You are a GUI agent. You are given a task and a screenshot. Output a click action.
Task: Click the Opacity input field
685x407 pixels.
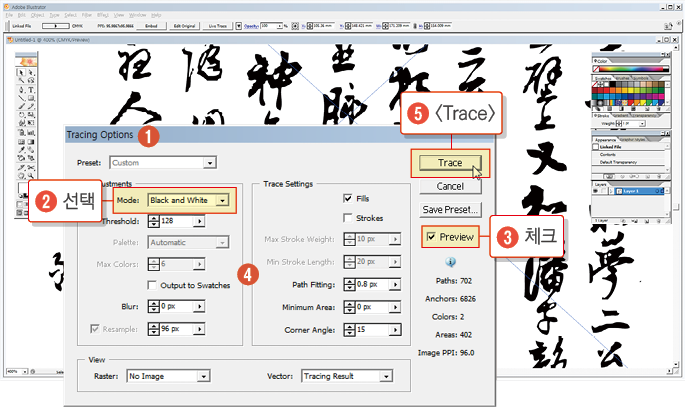click(x=269, y=26)
